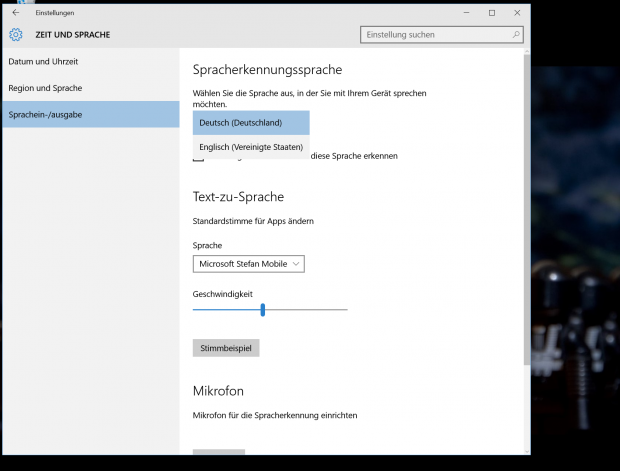Click the search magnifier icon
620x471 pixels.
[516, 35]
